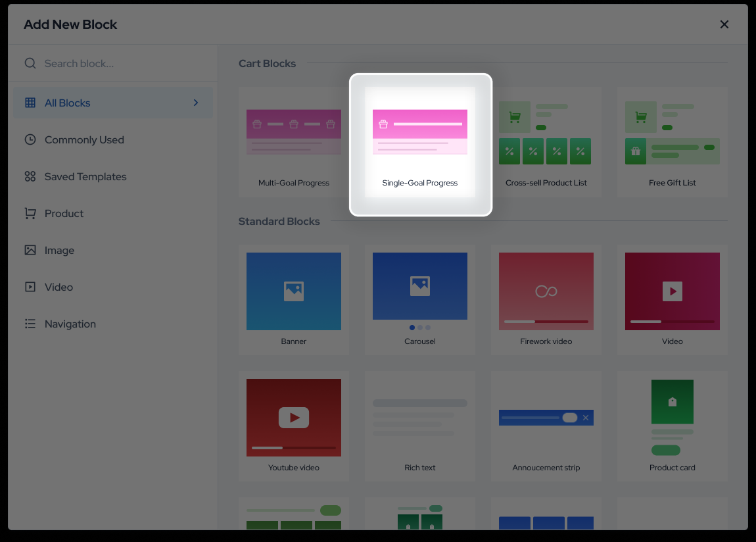The image size is (756, 542).
Task: Add the Firework video block thumbnail
Action: click(x=546, y=291)
